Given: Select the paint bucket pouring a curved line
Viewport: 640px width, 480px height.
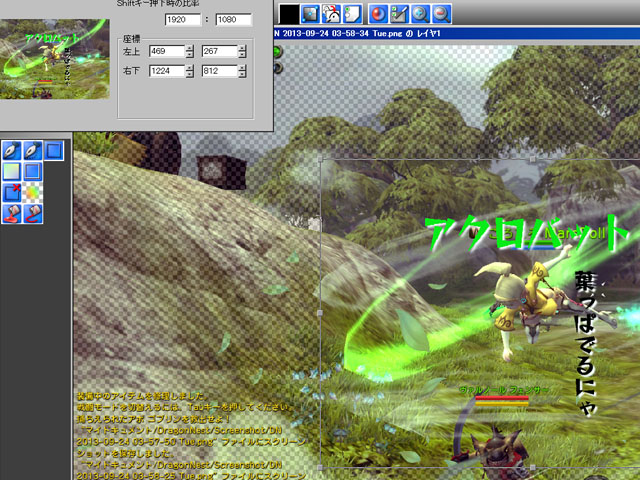Looking at the screenshot, I should [33, 213].
